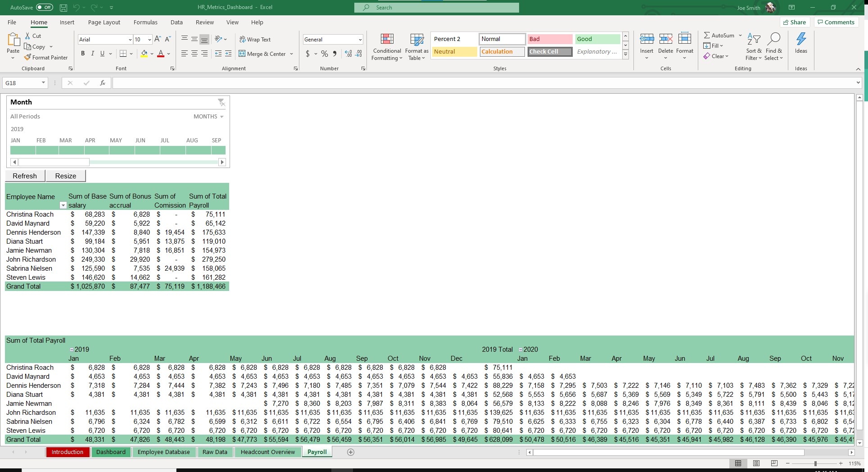The height and width of the screenshot is (472, 868).
Task: Apply bold formatting
Action: 83,54
